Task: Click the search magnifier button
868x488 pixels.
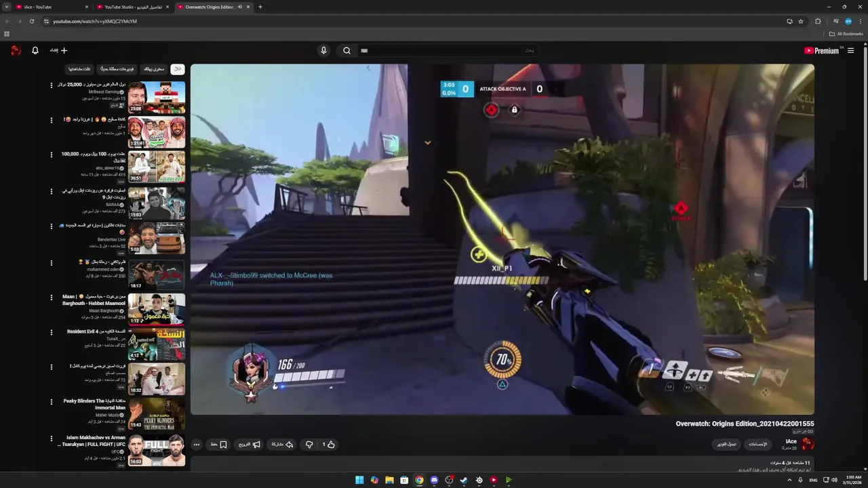Action: click(x=347, y=50)
